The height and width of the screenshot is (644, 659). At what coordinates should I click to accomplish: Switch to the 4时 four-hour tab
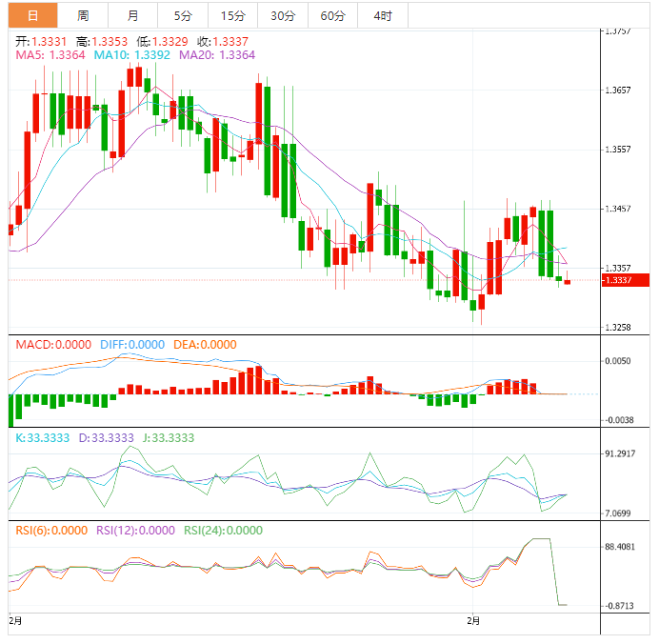click(383, 15)
